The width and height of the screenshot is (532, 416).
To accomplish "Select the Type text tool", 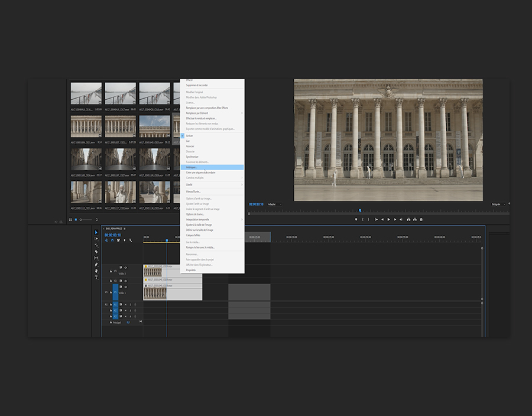I will point(96,278).
